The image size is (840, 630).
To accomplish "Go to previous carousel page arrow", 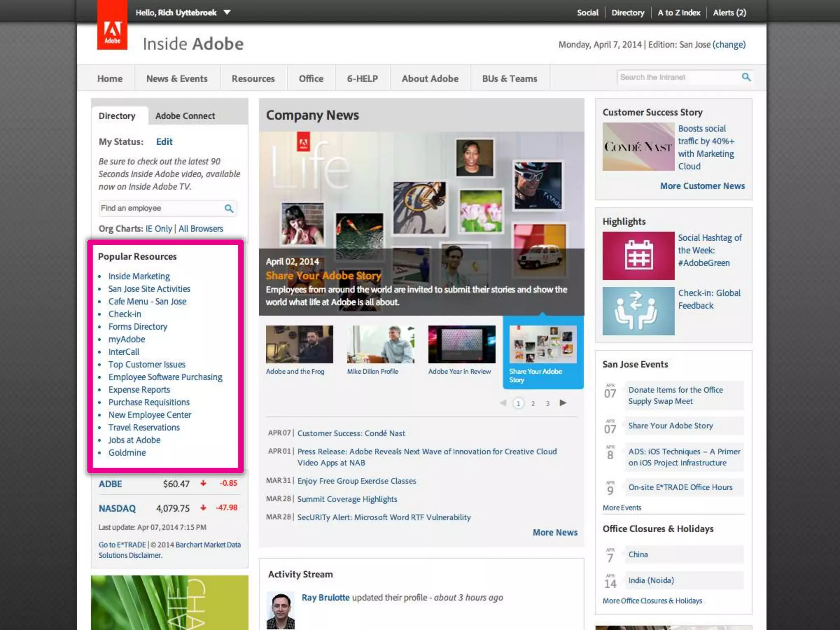I will [x=503, y=403].
